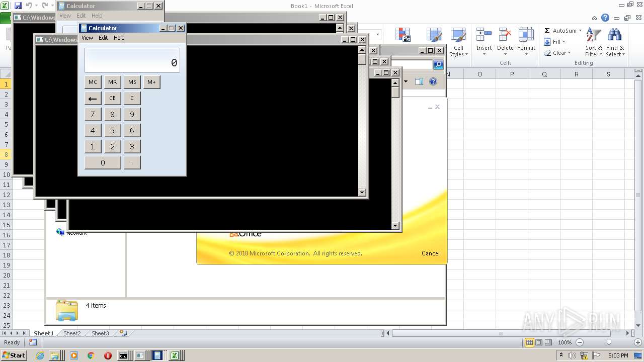Click the zoom in plus button
Viewport: 644px width, 362px height.
tap(638, 342)
